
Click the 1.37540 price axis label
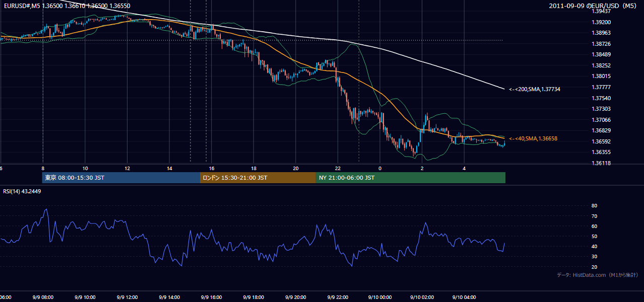(x=601, y=98)
